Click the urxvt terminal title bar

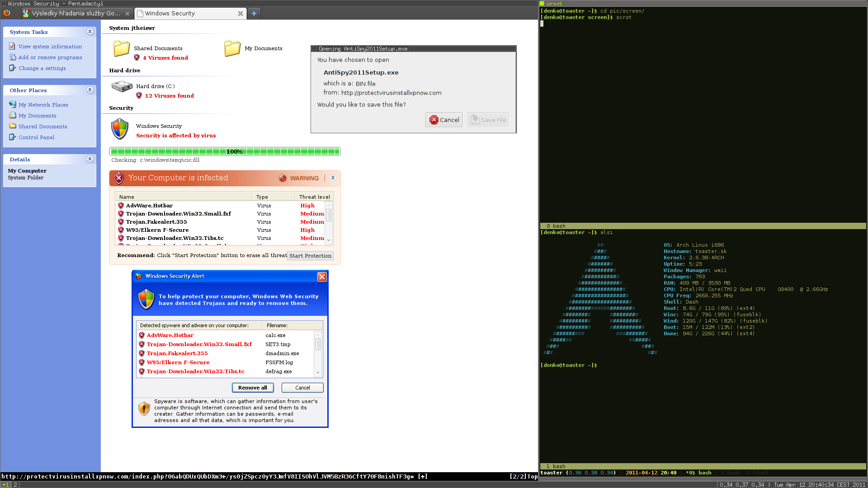point(703,3)
